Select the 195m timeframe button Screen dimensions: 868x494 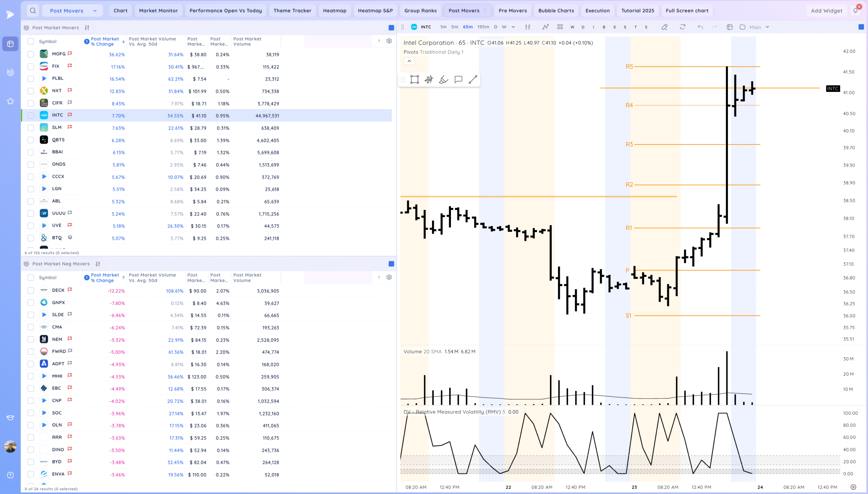click(x=483, y=27)
